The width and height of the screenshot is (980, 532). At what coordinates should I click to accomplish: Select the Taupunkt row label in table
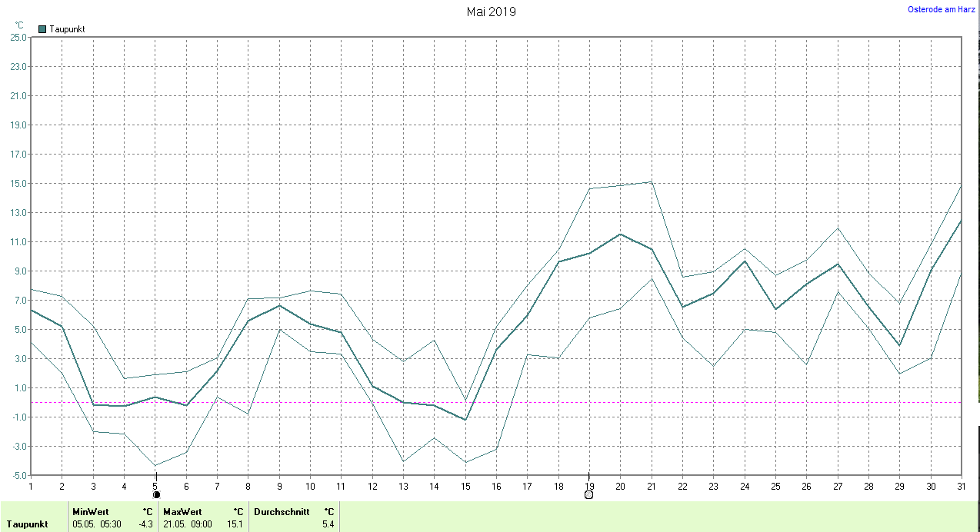28,524
